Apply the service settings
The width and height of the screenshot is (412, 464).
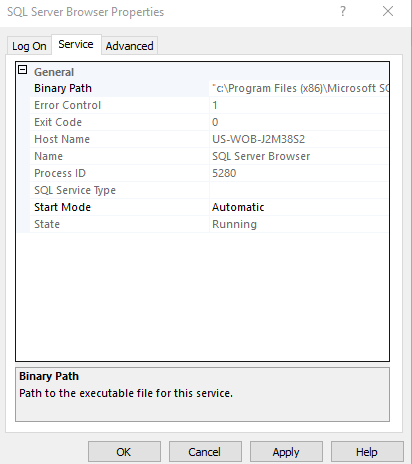pyautogui.click(x=286, y=452)
